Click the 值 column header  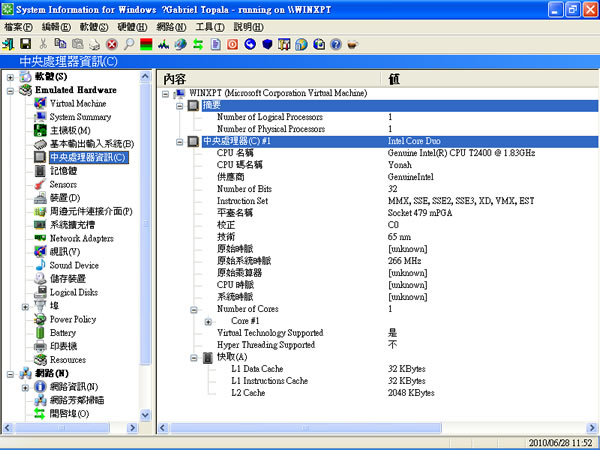(395, 78)
